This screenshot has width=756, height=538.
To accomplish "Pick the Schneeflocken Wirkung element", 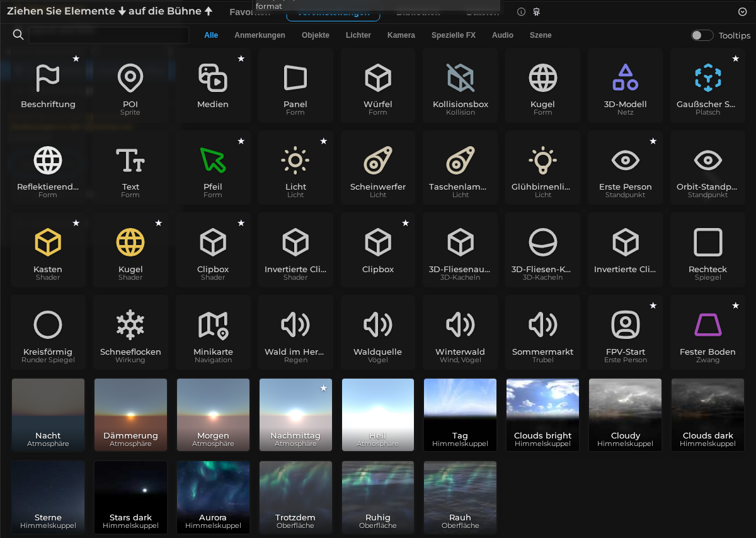I will (130, 333).
